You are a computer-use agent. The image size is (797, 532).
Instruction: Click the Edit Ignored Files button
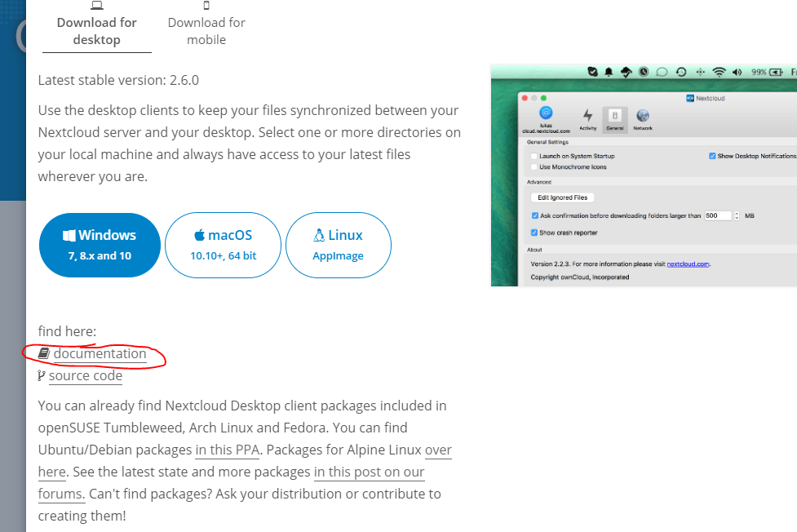coord(562,197)
